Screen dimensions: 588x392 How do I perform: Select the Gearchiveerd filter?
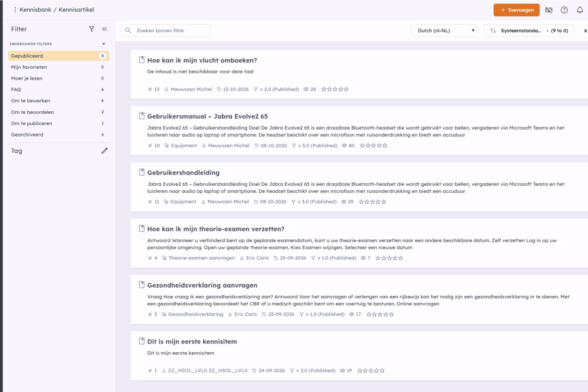(59, 135)
